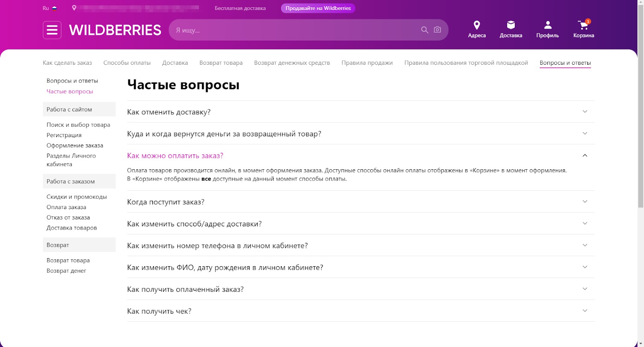Expand chevron for Когда поступит заказ?
This screenshot has width=644, height=347.
click(x=585, y=201)
